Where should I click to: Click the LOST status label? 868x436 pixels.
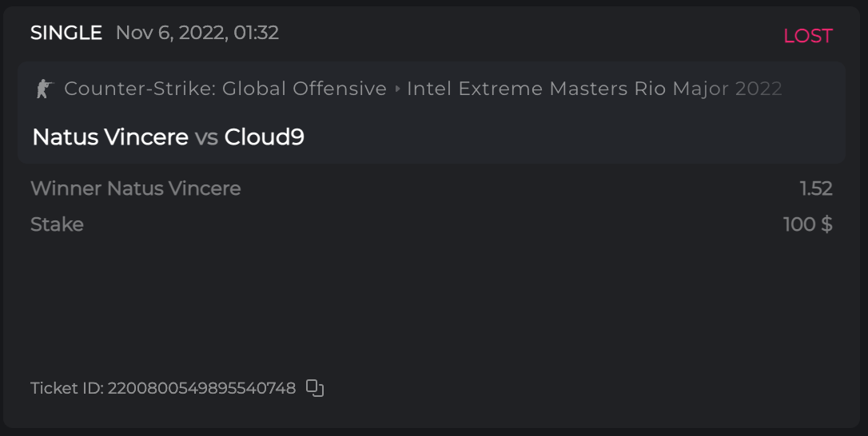[807, 36]
